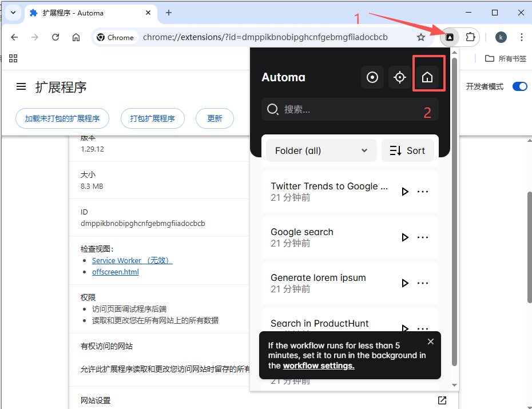
Task: Open the offscreen.html inspect view link
Action: pos(116,272)
